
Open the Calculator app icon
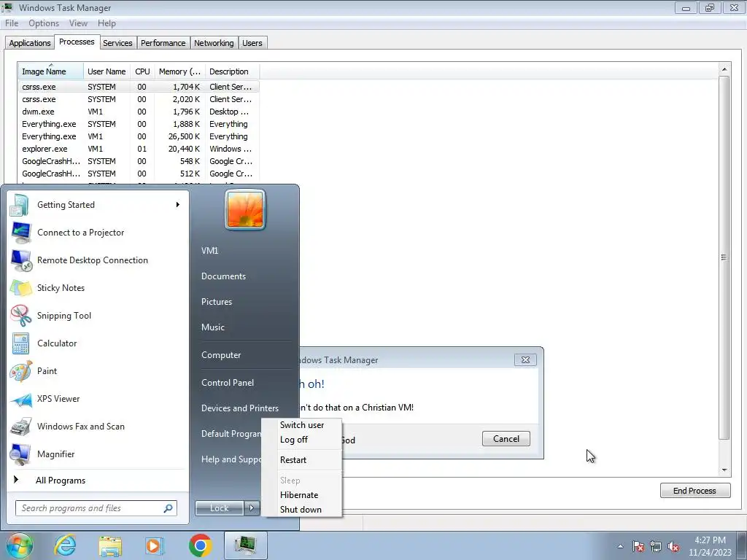coord(20,343)
